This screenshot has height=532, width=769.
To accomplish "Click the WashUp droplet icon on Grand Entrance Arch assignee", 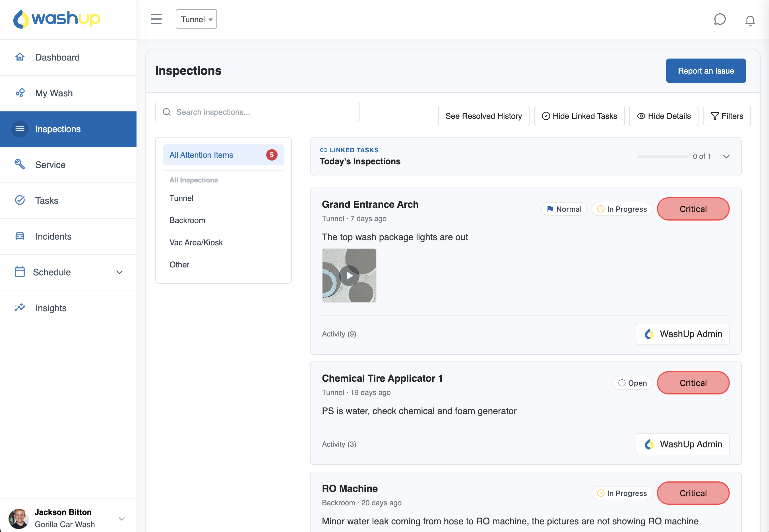I will point(649,334).
